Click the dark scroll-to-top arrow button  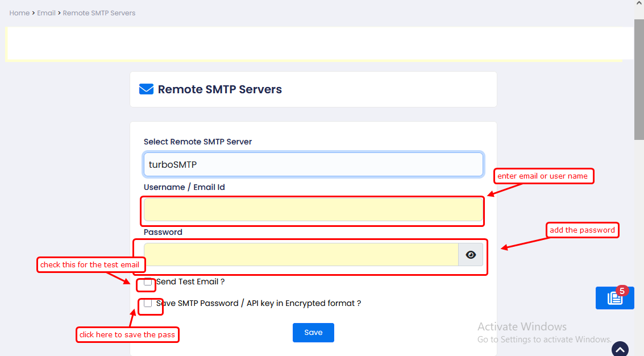point(620,349)
